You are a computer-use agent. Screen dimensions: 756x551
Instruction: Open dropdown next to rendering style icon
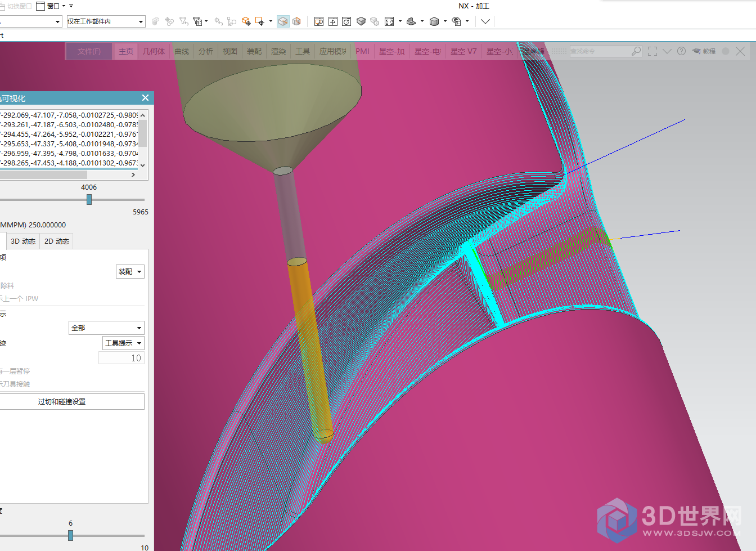coord(422,21)
